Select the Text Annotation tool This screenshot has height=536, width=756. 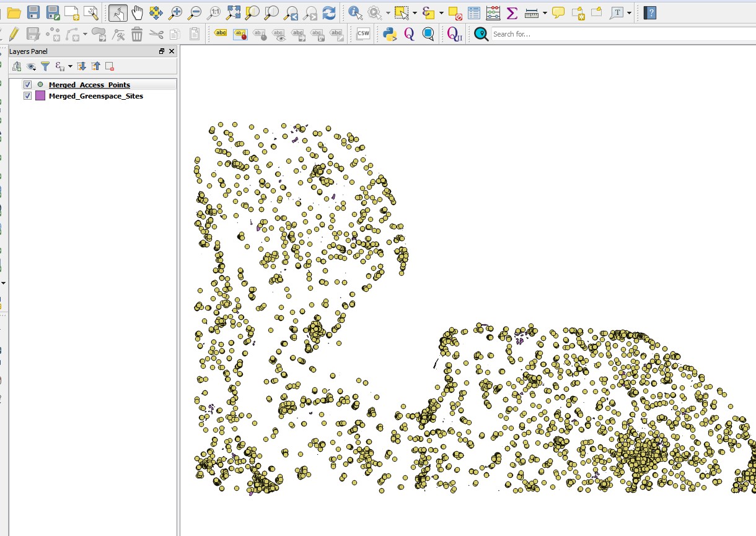tap(617, 12)
